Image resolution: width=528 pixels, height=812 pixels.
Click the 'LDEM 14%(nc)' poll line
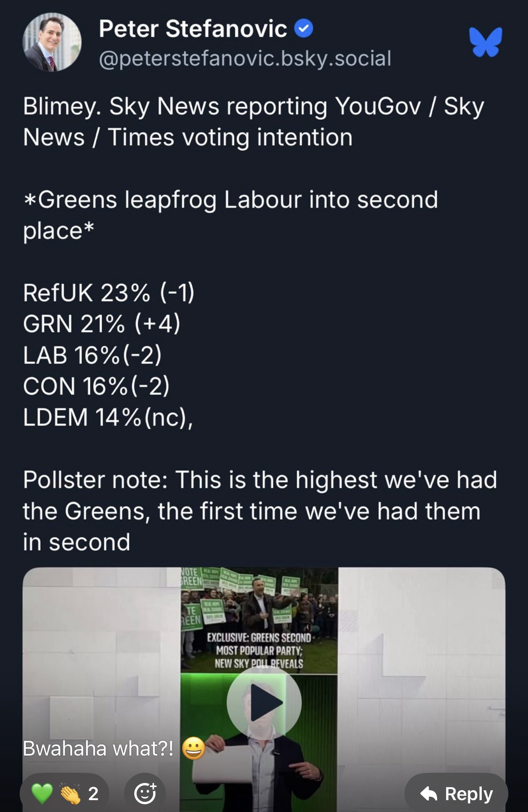pos(108,417)
